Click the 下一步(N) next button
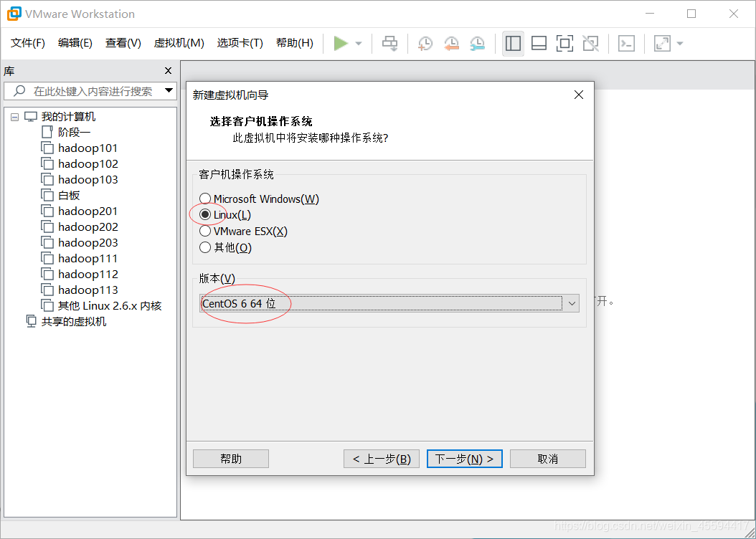The width and height of the screenshot is (756, 539). point(464,459)
